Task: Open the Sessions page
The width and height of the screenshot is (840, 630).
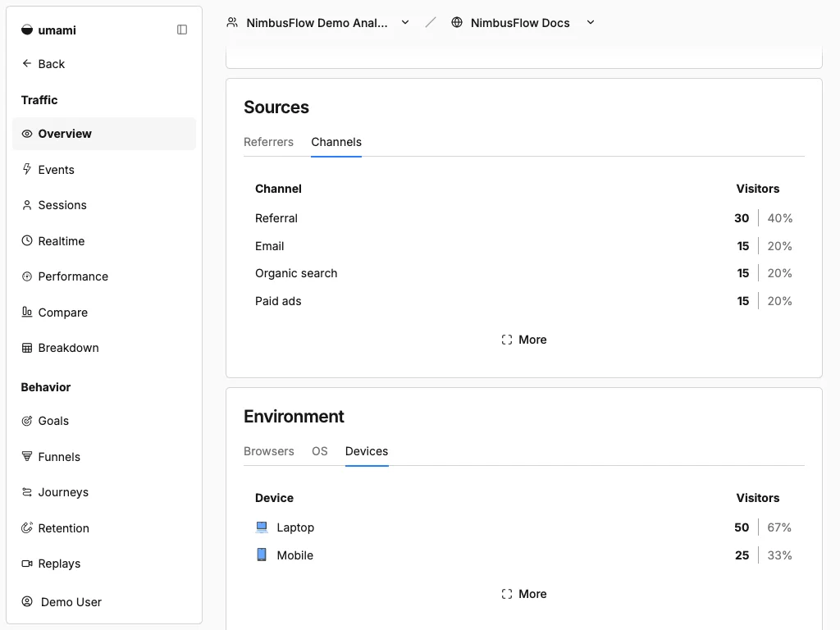Action: click(104, 205)
